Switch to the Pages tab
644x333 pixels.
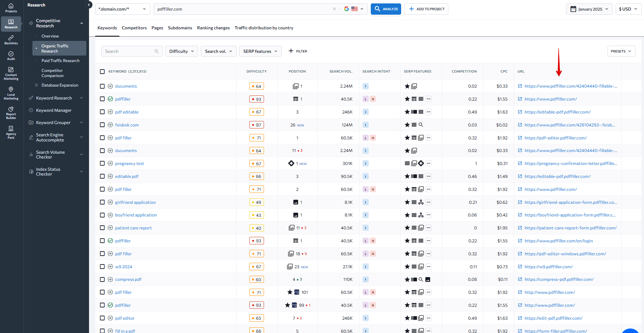(157, 28)
